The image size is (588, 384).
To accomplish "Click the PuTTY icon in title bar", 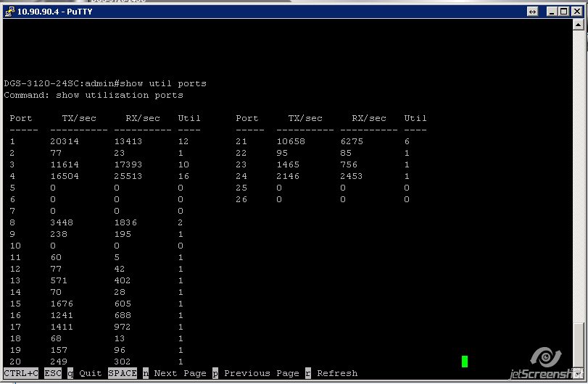I will 9,12.
